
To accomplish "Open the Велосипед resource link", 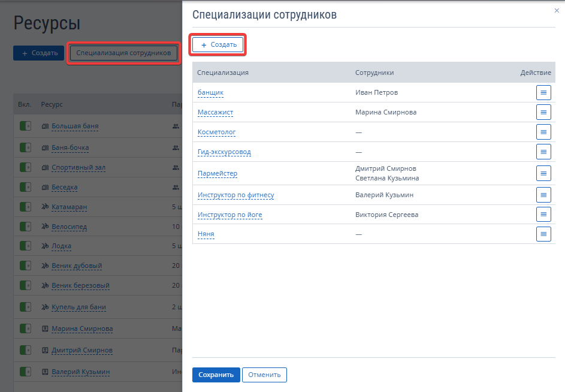I will click(69, 227).
